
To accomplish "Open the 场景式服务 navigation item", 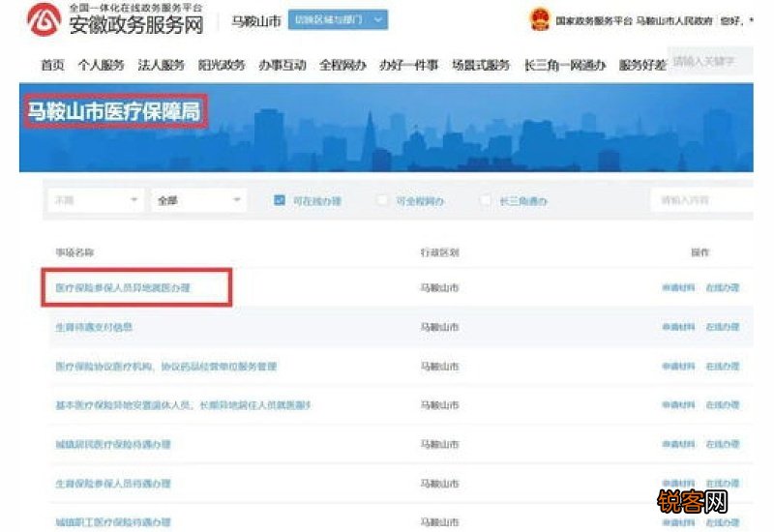I will pos(481,65).
